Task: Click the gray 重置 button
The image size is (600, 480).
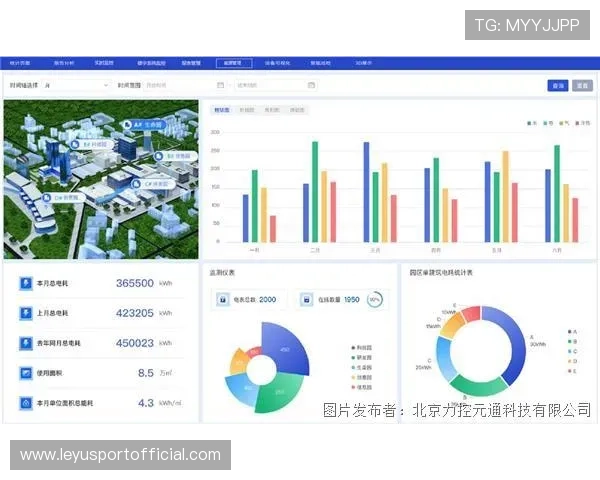Action: tap(582, 85)
